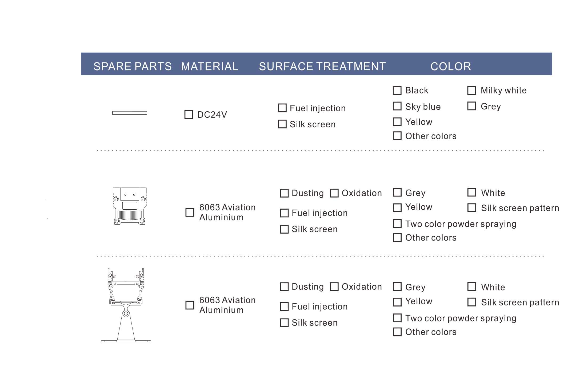Click the SURFACE TREATMENT column header
Viewport: 588px width, 389px height.
(322, 66)
